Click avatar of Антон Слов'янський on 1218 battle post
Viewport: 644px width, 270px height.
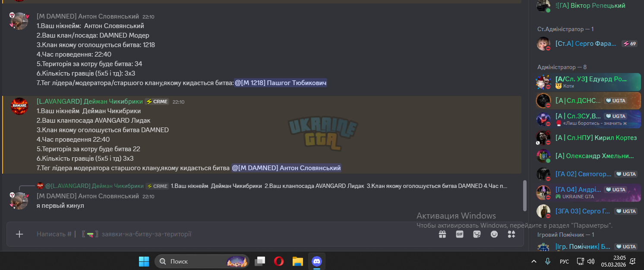pos(19,21)
